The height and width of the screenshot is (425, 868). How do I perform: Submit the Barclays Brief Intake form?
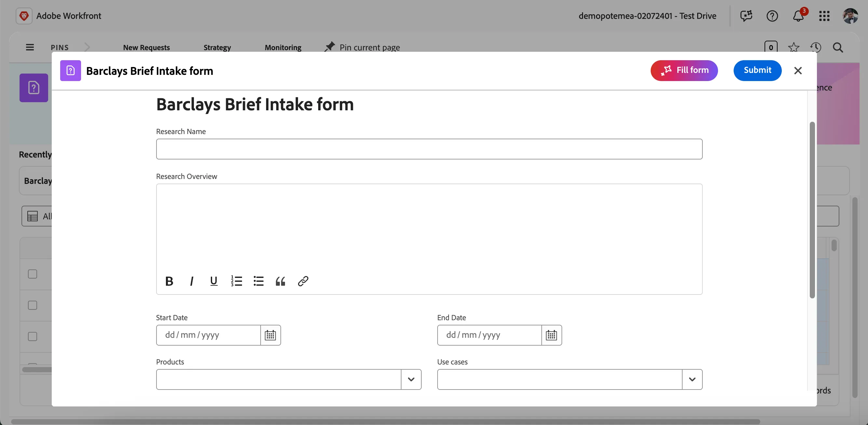point(757,70)
